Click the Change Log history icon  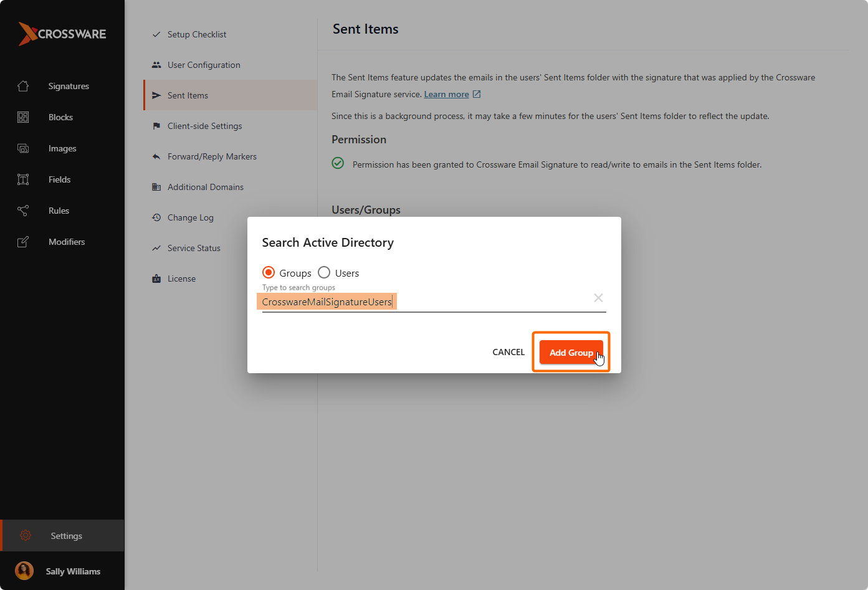click(156, 217)
